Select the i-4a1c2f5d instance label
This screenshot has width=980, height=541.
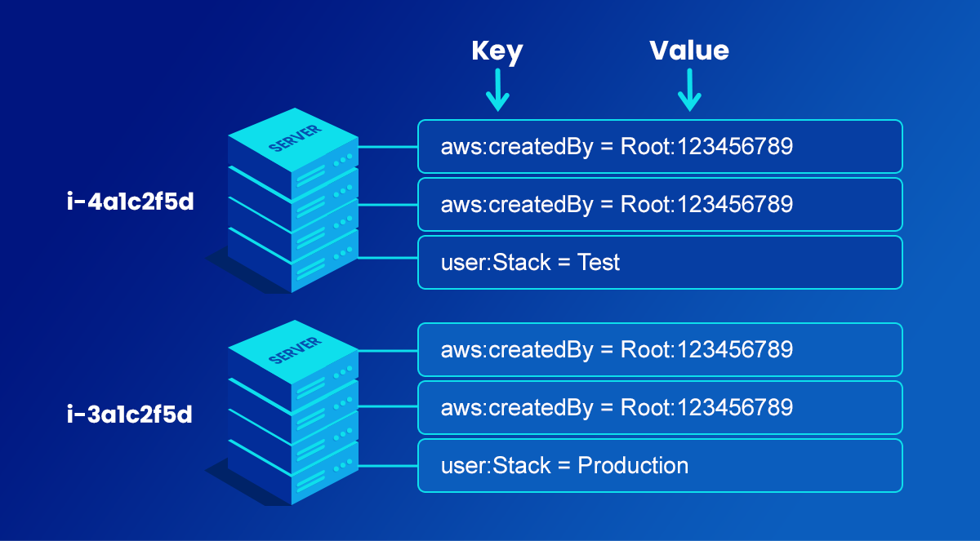pos(131,202)
